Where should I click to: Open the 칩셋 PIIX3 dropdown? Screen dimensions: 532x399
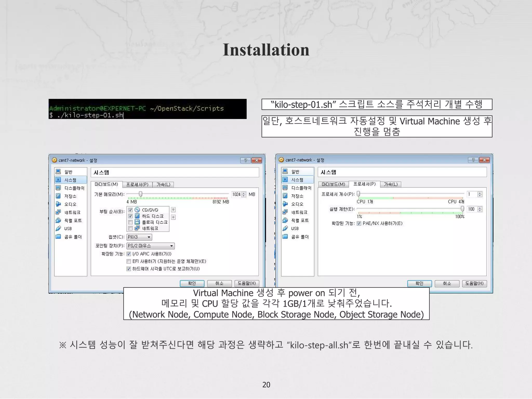click(139, 237)
